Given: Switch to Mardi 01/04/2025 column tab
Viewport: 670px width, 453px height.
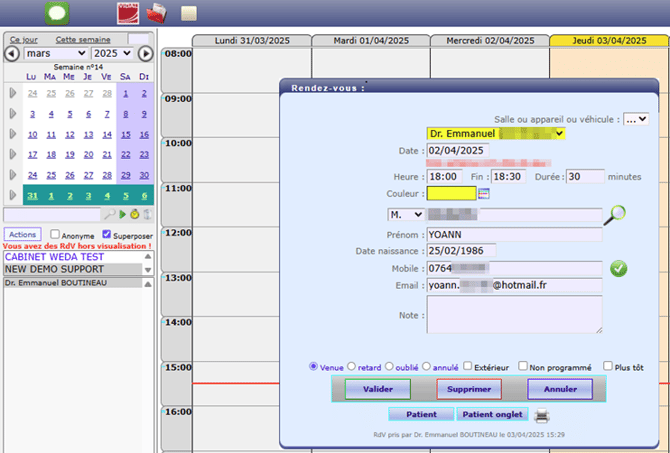Looking at the screenshot, I should click(371, 41).
